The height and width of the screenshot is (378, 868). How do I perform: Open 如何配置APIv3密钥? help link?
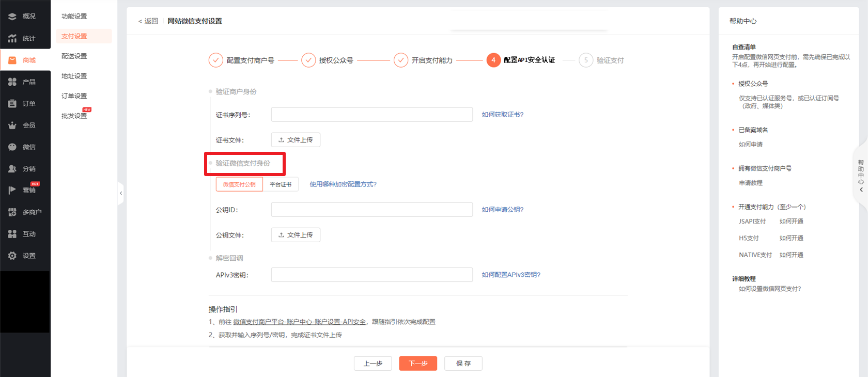pyautogui.click(x=511, y=275)
